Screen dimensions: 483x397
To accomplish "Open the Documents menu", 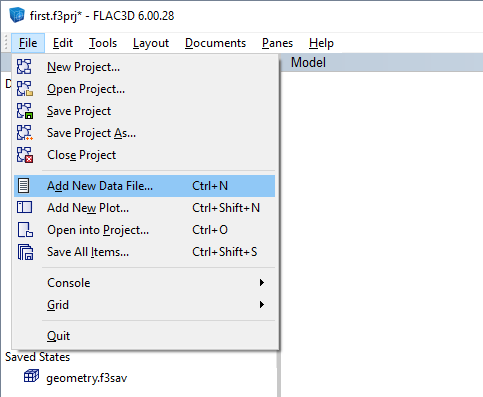I will coord(215,43).
